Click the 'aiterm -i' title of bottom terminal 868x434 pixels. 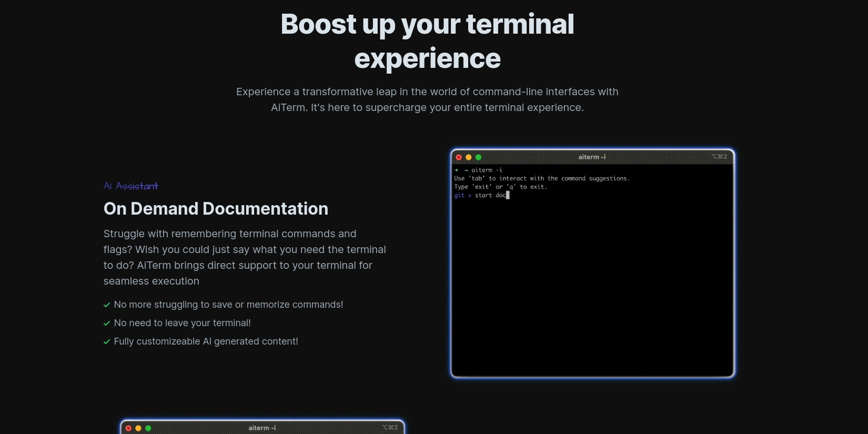(x=262, y=428)
